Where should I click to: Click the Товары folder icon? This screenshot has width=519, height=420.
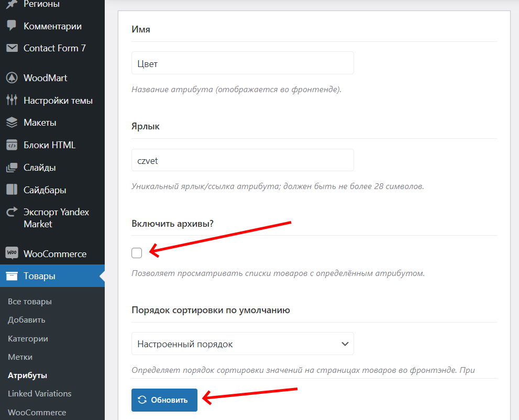pos(12,276)
